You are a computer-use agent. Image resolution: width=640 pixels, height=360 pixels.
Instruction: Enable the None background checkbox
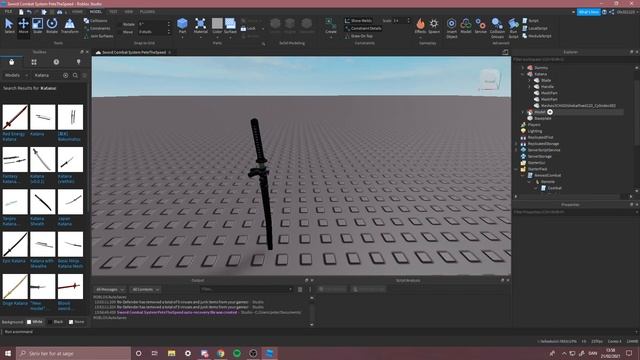(x=71, y=322)
